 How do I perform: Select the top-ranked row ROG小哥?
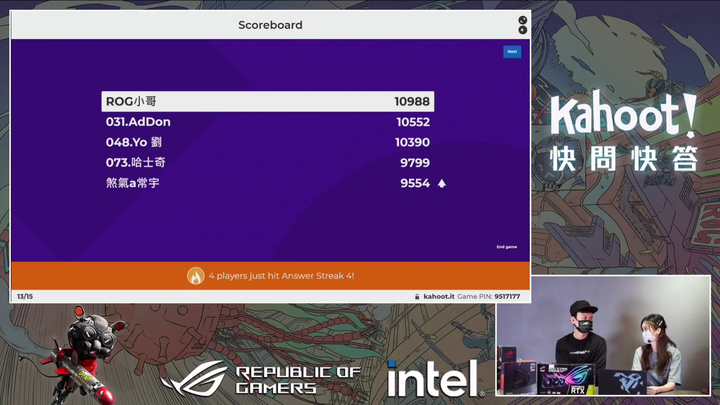[x=268, y=101]
